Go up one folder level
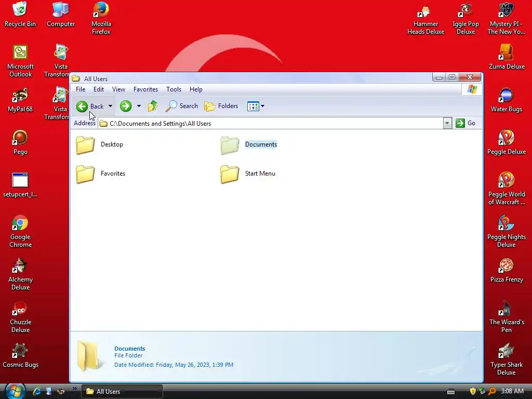 [x=153, y=106]
